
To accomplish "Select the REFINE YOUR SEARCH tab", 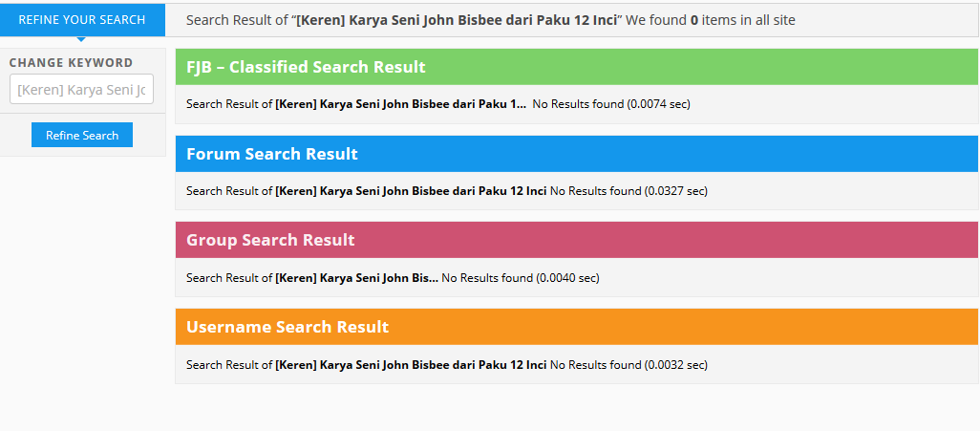I will point(82,20).
